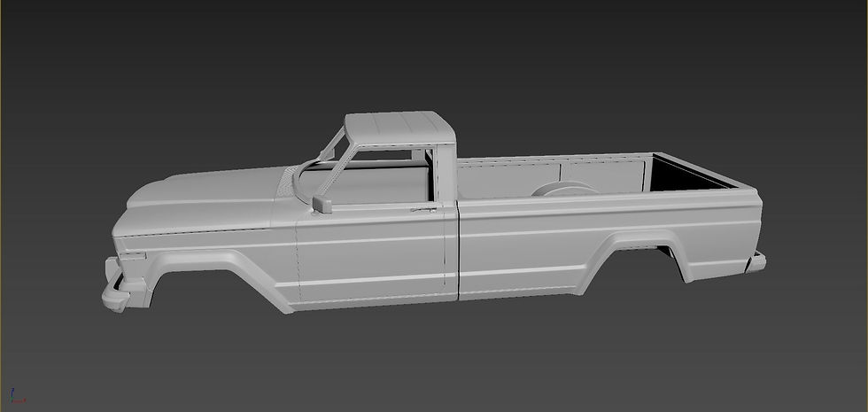Select the rear bumper of the truck
The height and width of the screenshot is (412, 868).
pos(756,262)
